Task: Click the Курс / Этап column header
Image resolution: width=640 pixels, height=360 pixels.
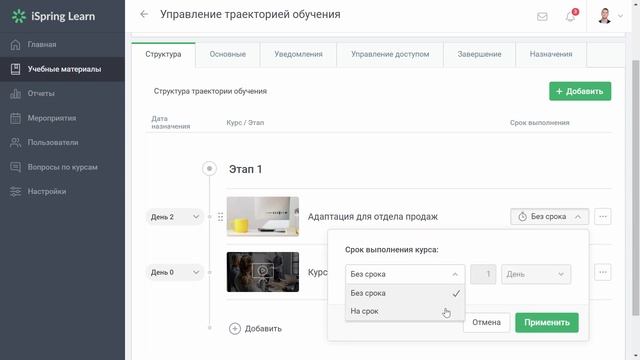Action: pos(245,123)
